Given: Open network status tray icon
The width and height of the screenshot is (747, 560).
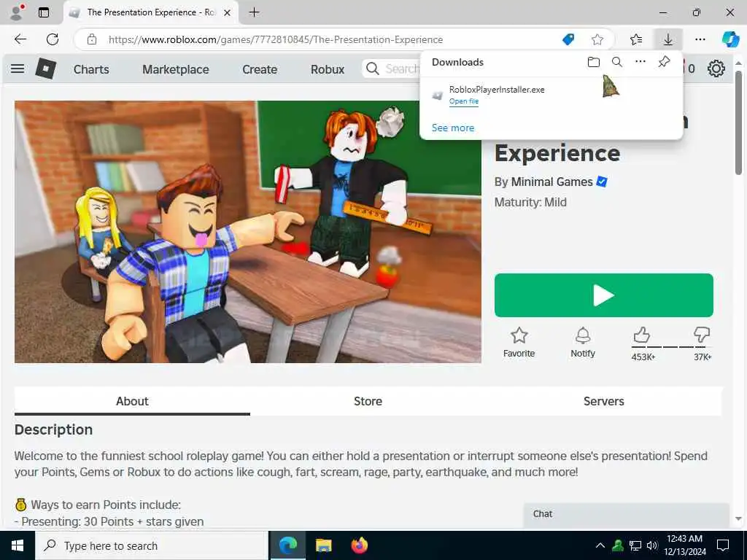Looking at the screenshot, I should click(635, 545).
